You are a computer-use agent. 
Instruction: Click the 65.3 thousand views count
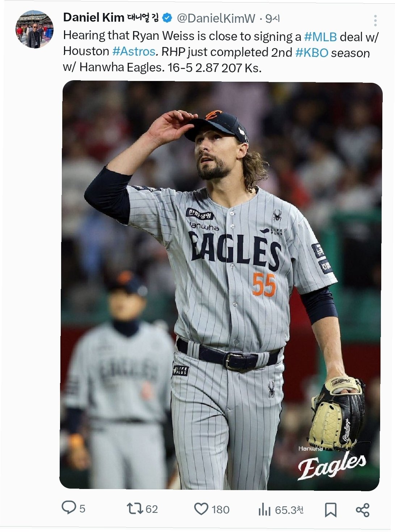click(289, 510)
